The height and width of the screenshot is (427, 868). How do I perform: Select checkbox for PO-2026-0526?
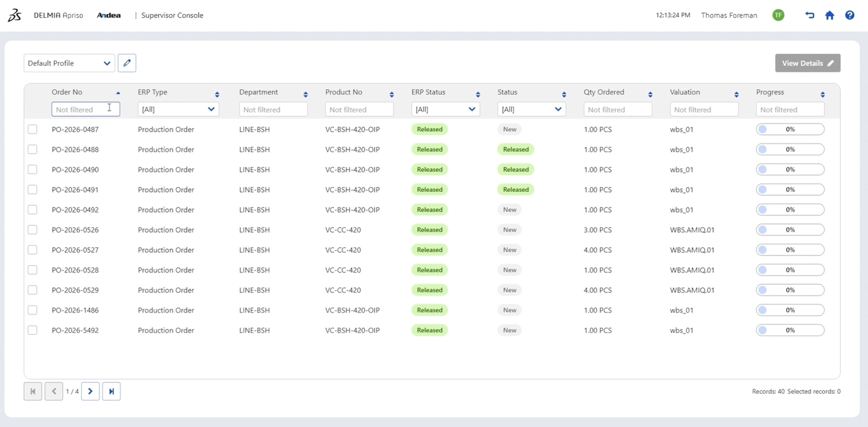33,230
